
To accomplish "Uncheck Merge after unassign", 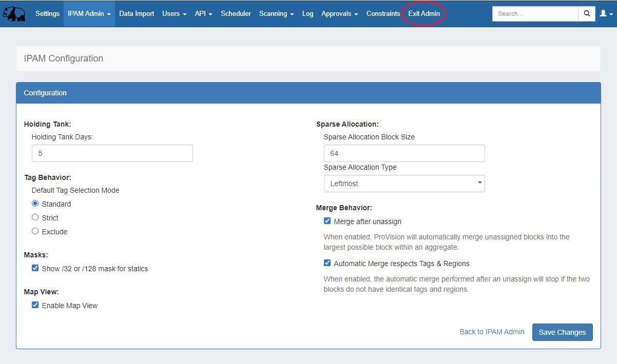I will [x=327, y=221].
